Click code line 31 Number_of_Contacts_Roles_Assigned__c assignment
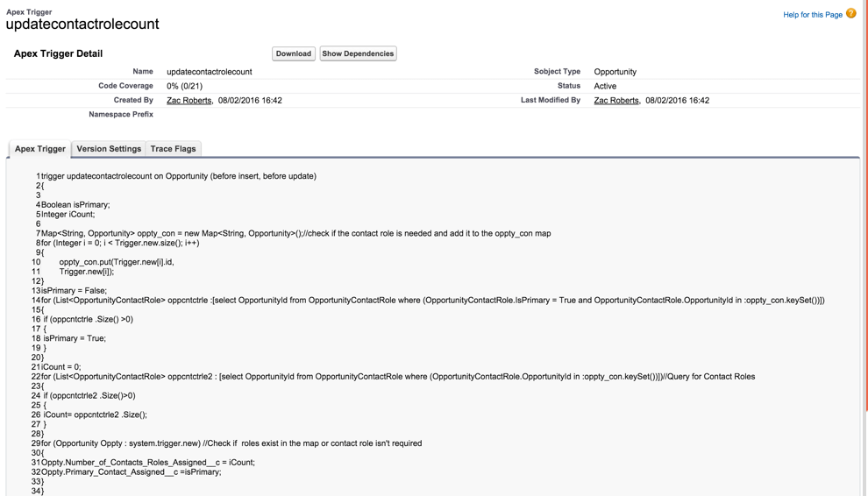 [x=147, y=463]
